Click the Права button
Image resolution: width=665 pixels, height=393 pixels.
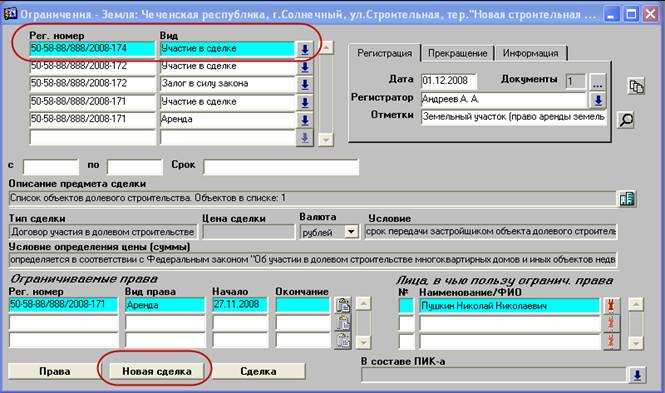tap(54, 371)
